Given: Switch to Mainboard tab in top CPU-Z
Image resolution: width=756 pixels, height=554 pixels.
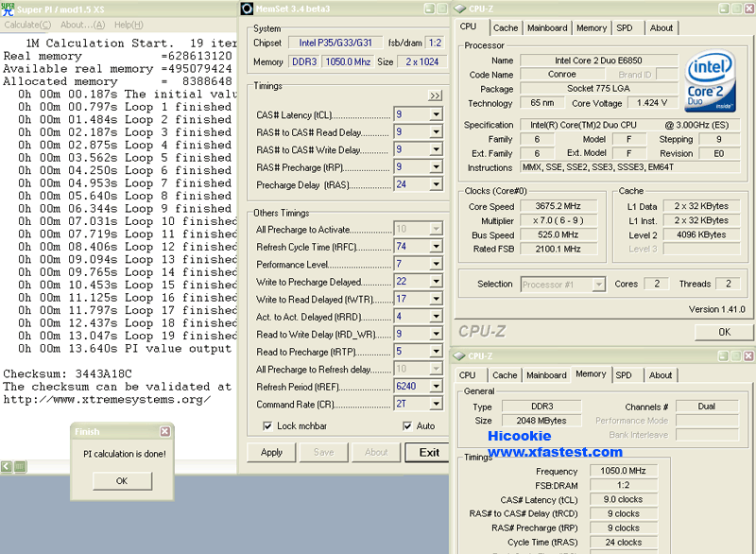Looking at the screenshot, I should click(547, 28).
